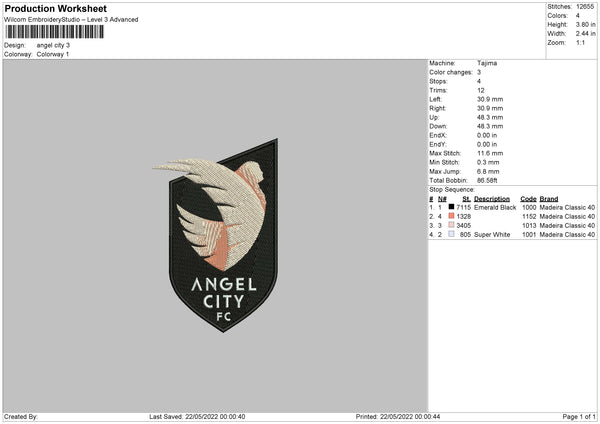
Task: Click the Trims value 12
Action: [x=481, y=90]
